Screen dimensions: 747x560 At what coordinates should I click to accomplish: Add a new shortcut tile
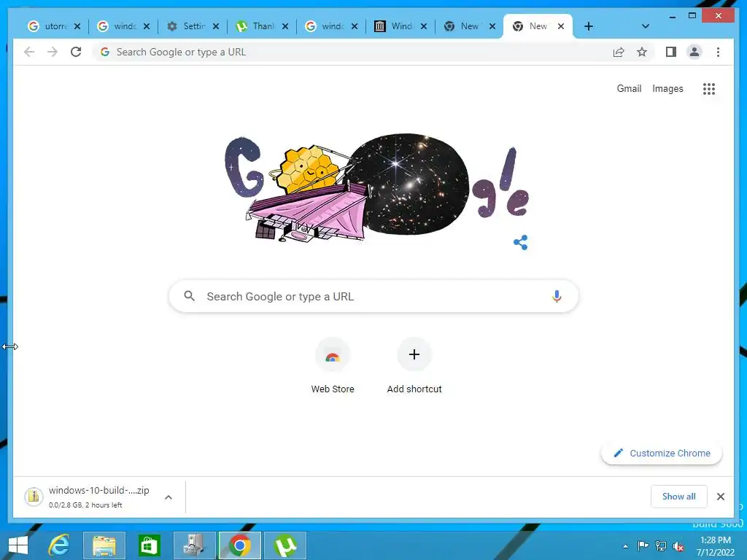click(x=414, y=366)
